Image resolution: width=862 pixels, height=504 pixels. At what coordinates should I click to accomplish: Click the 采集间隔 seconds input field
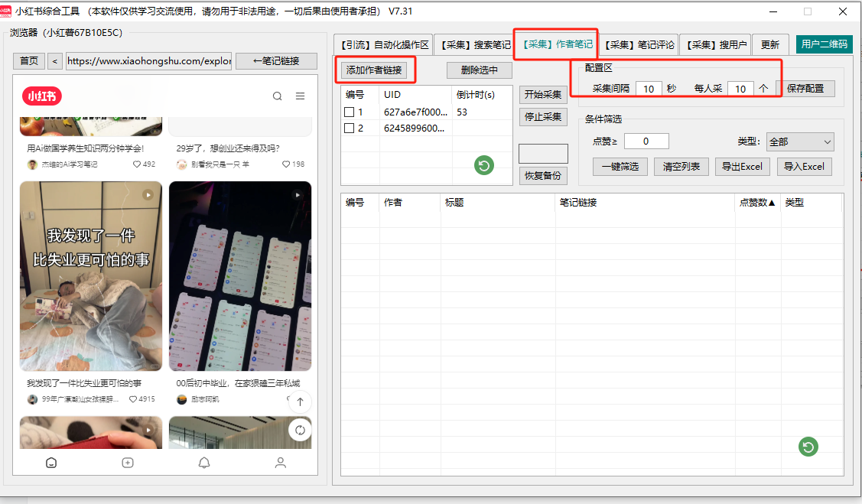point(648,89)
